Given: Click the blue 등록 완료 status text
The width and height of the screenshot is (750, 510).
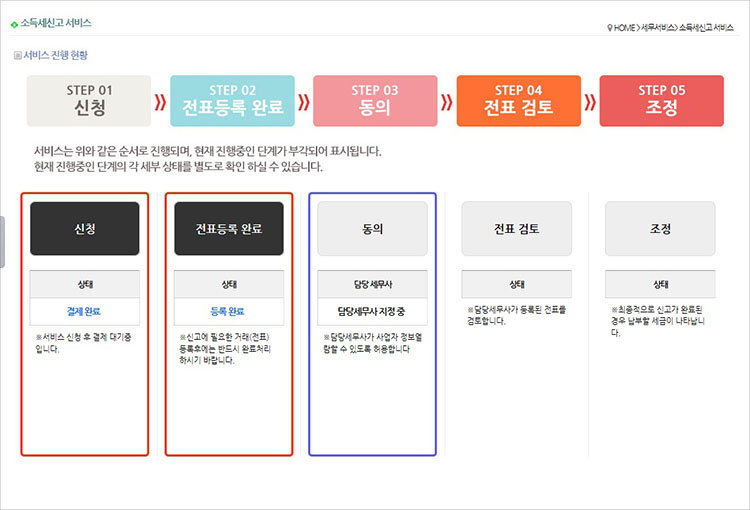Looking at the screenshot, I should click(x=228, y=311).
